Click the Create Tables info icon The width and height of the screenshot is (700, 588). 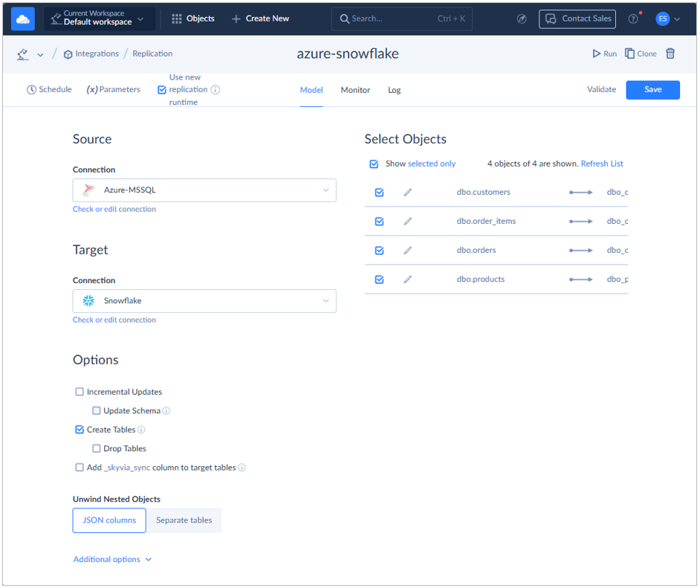pos(141,430)
